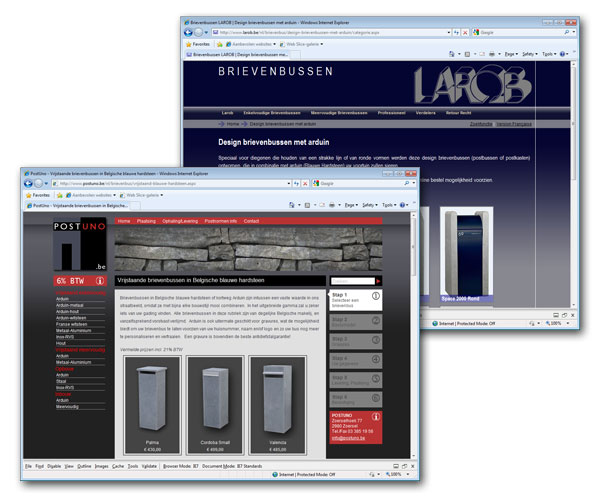
Task: Click the Forward button in PostUno window
Action: [39, 184]
